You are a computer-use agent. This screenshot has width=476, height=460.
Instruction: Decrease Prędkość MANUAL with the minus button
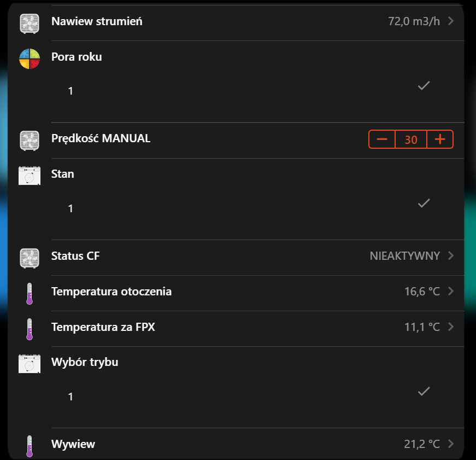(382, 139)
